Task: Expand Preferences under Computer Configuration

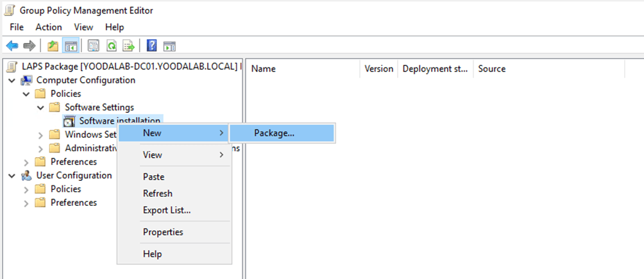Action: point(26,162)
